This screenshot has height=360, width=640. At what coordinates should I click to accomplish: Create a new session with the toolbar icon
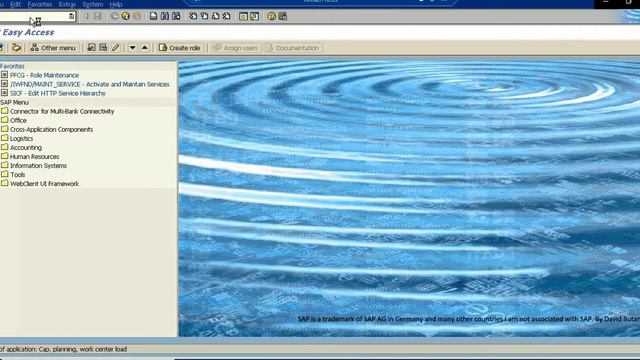tap(243, 16)
